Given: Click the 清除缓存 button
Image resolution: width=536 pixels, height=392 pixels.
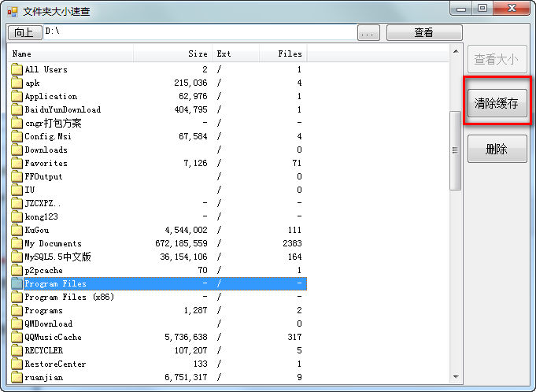Looking at the screenshot, I should [497, 103].
